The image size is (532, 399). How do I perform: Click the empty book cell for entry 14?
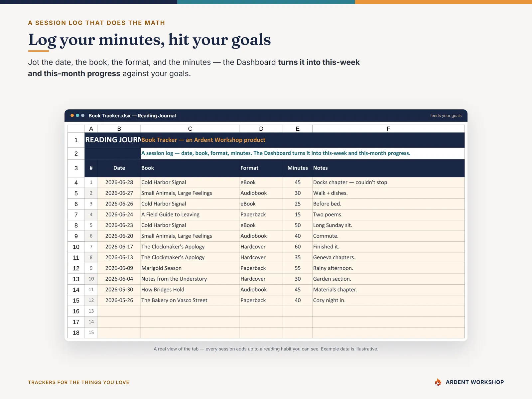190,322
